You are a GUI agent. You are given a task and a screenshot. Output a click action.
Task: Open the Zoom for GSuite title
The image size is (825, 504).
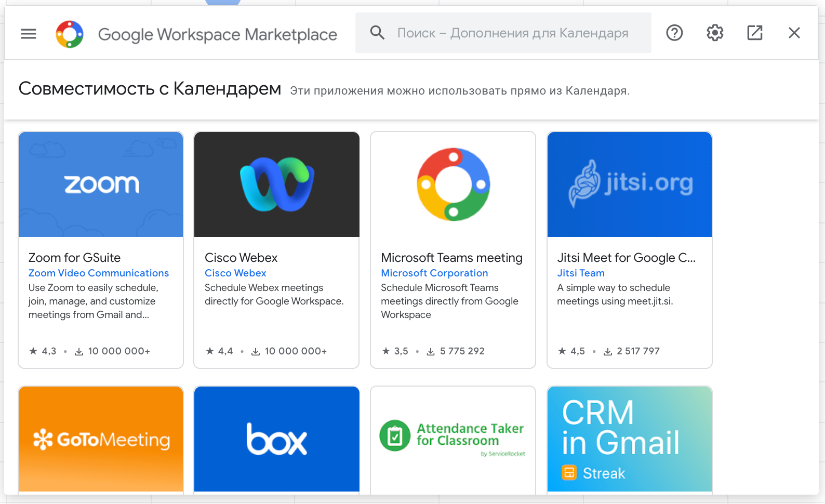(x=74, y=258)
